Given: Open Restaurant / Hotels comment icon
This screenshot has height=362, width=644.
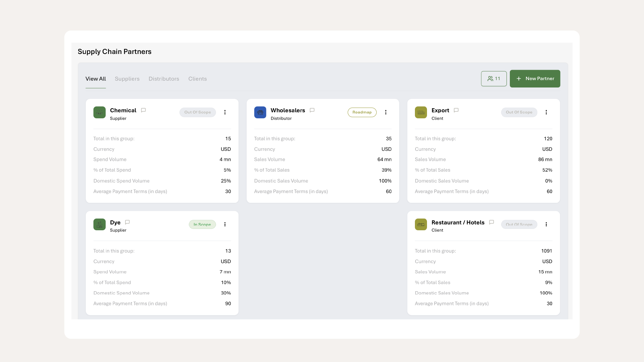Looking at the screenshot, I should tap(491, 222).
